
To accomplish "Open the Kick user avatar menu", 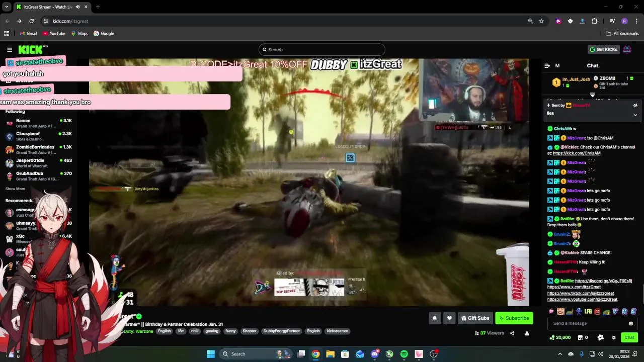I will (627, 49).
